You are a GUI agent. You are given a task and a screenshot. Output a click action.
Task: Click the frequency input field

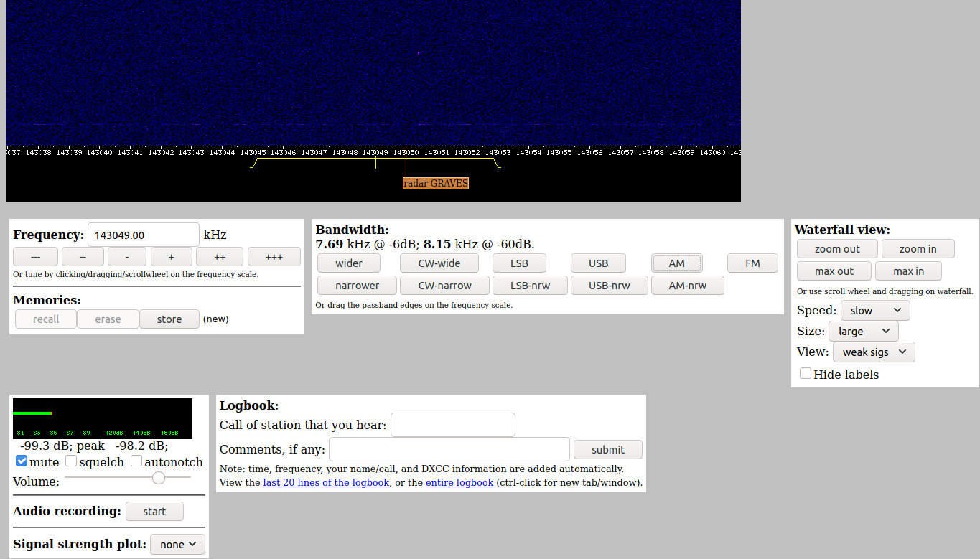pyautogui.click(x=143, y=235)
